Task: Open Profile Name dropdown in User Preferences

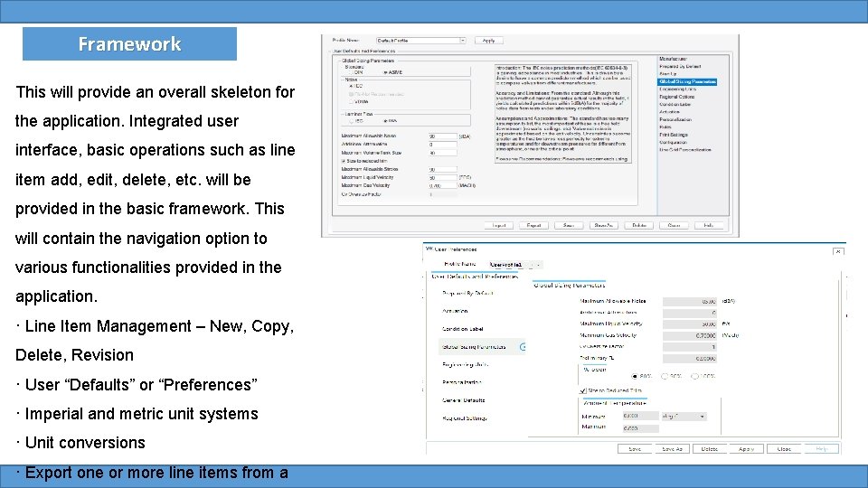Action: tap(515, 265)
